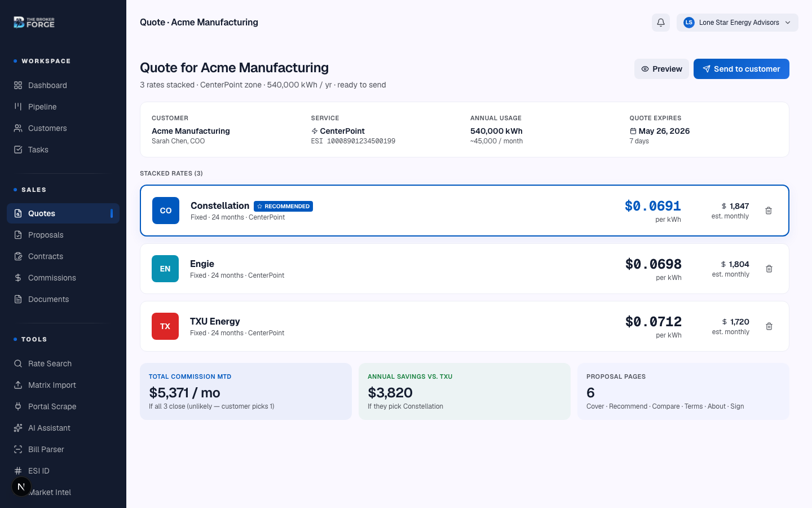This screenshot has height=508, width=812.
Task: Delete the Engie rate with trash icon
Action: point(769,269)
